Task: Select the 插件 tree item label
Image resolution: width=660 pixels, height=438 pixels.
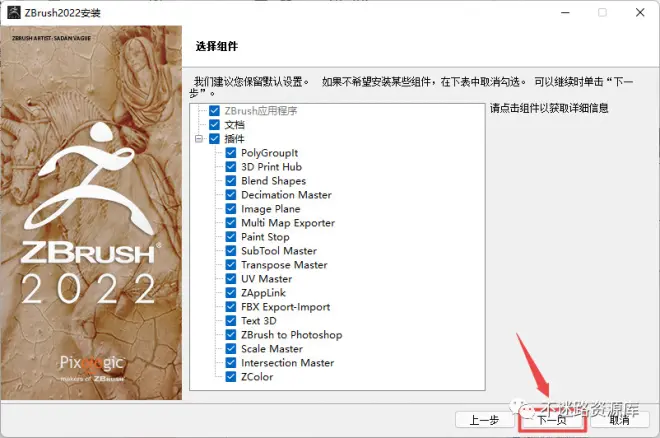Action: (x=234, y=138)
